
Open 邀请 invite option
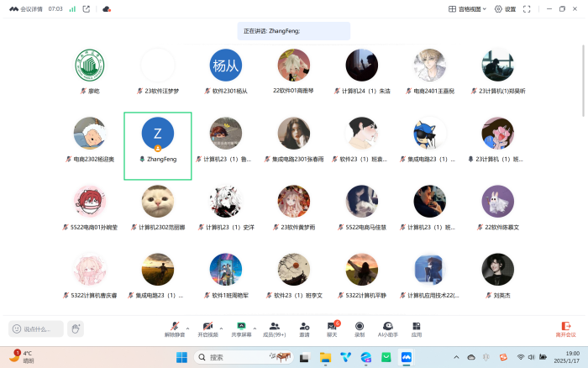click(x=304, y=329)
